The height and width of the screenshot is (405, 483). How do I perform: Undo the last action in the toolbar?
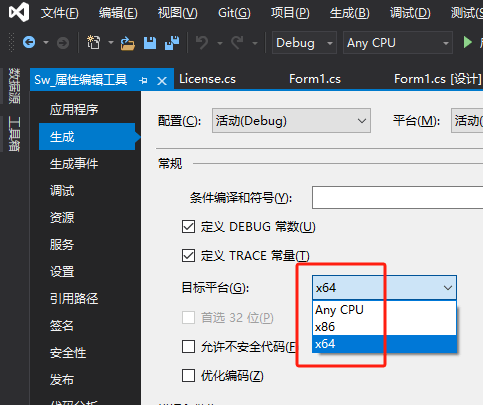pos(202,43)
